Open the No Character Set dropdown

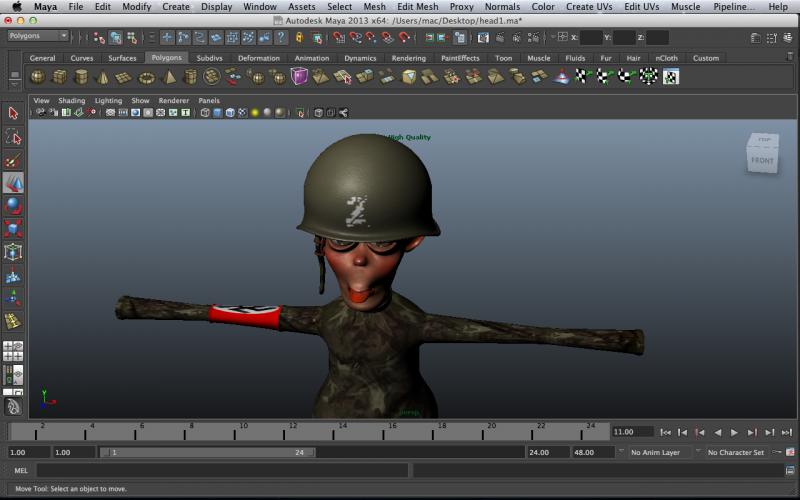click(737, 452)
